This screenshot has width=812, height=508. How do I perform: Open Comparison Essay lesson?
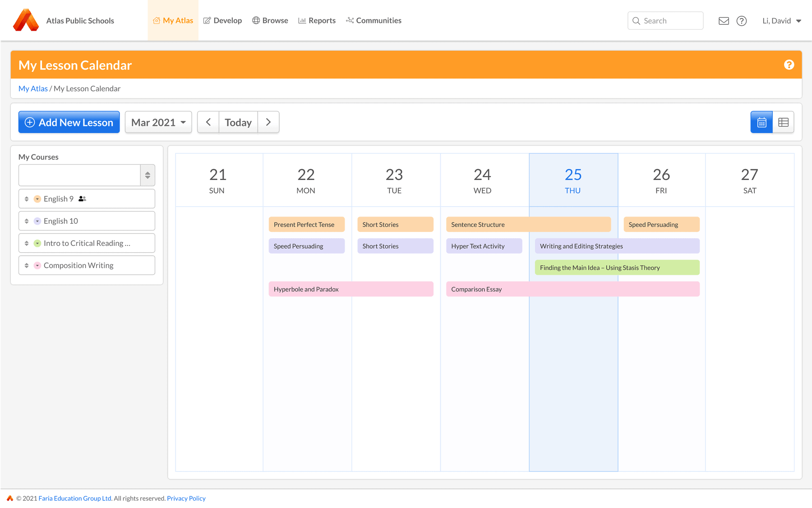(573, 289)
